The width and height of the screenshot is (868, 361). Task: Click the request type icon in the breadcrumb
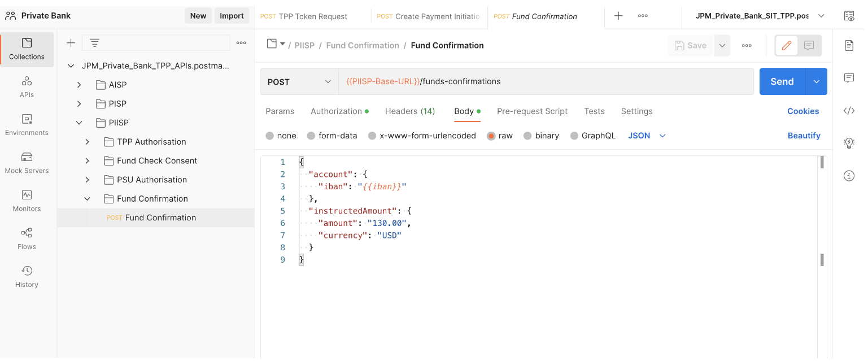272,44
